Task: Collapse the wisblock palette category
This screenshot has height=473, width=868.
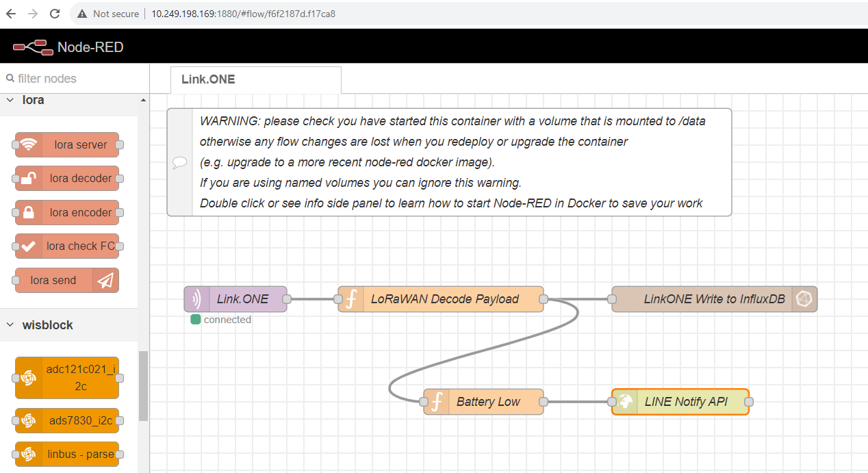Action: [x=10, y=325]
